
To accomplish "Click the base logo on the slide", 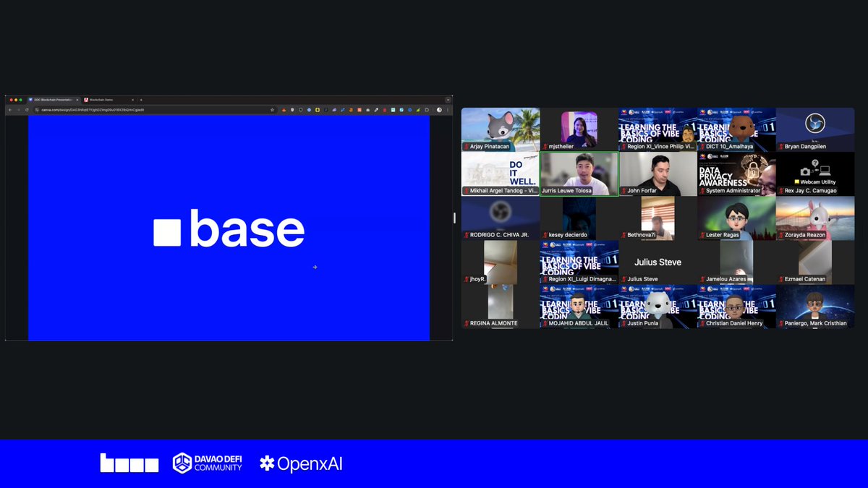I will pyautogui.click(x=229, y=229).
